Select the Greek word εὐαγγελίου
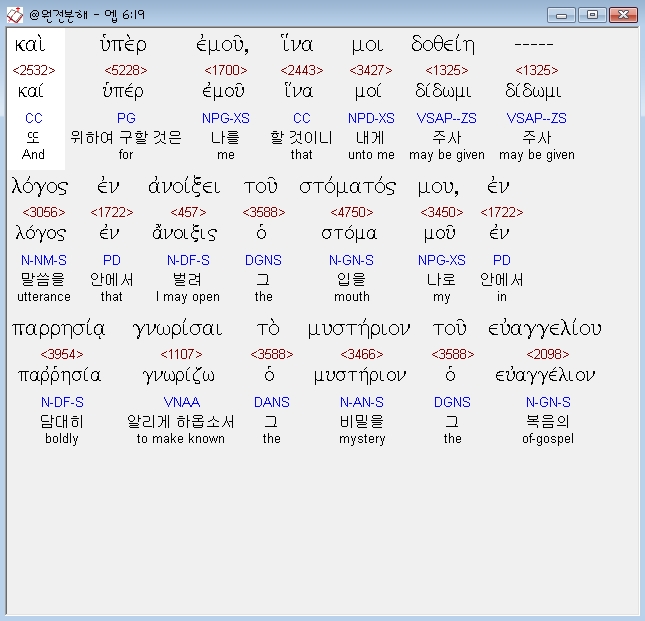The image size is (645, 621). [545, 329]
